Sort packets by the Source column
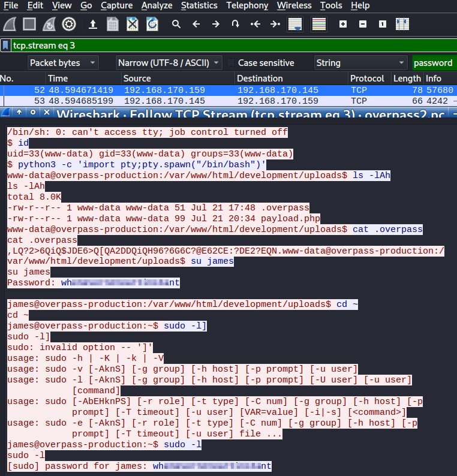The image size is (457, 476). tap(178, 79)
